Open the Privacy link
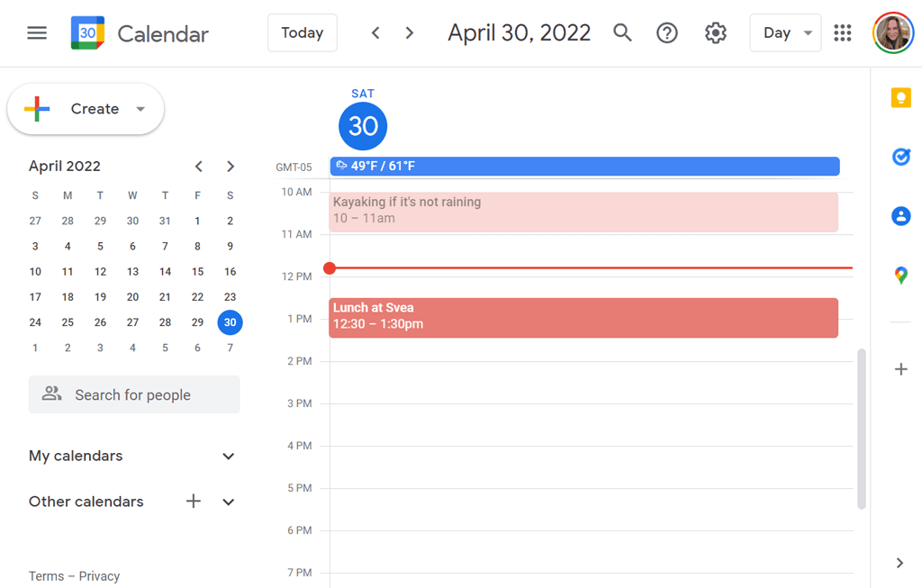Screen dimensions: 922x588 tap(99, 576)
